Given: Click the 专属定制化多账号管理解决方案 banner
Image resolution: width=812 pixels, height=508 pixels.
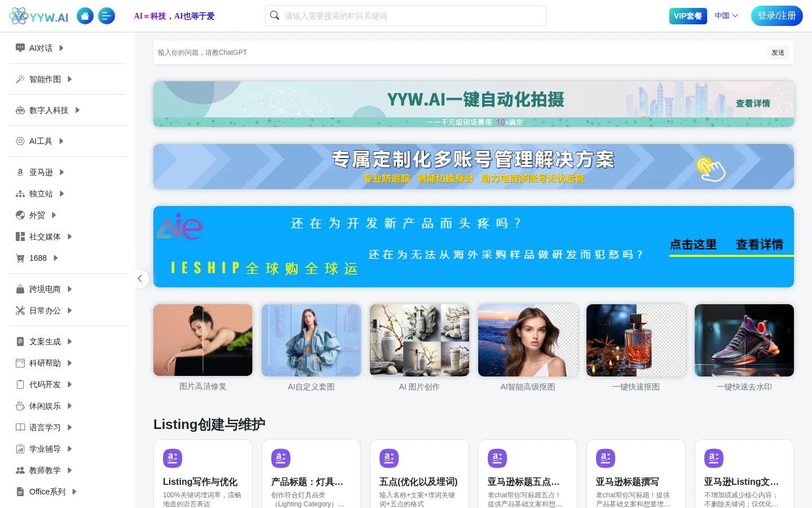Looking at the screenshot, I should tap(474, 167).
